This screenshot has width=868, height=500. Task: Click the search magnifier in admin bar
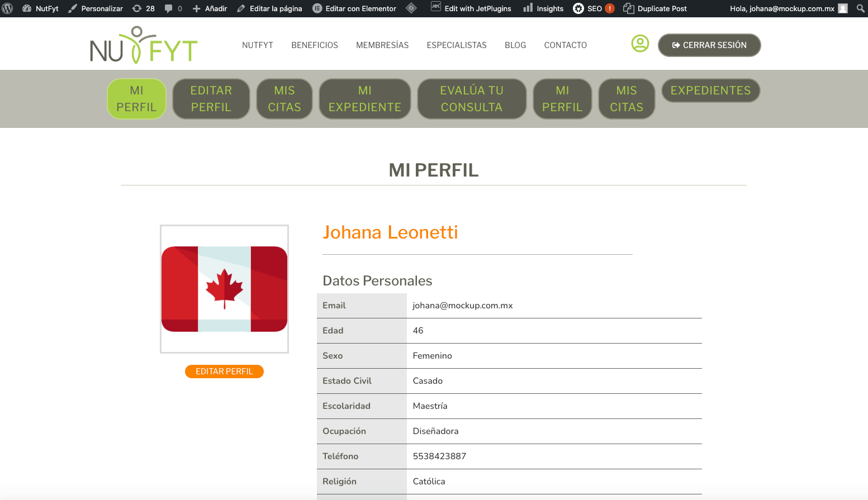(860, 8)
